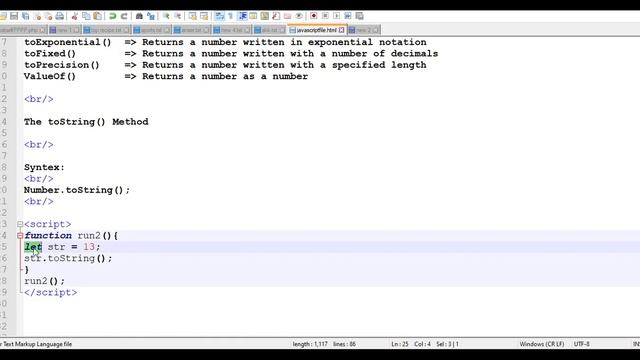The image size is (640, 360).
Task: Click the Run Macro Multiple Times icon
Action: tap(348, 16)
